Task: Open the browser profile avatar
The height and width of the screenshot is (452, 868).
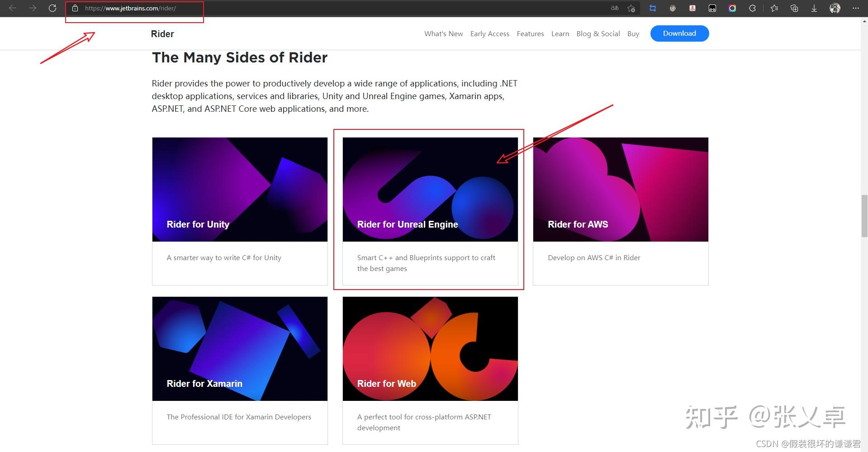Action: [835, 8]
